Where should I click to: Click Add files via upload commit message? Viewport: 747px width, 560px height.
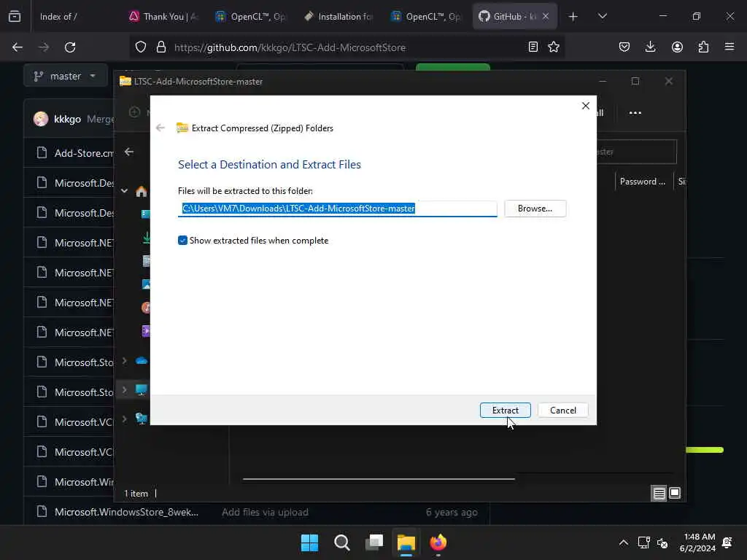click(265, 513)
